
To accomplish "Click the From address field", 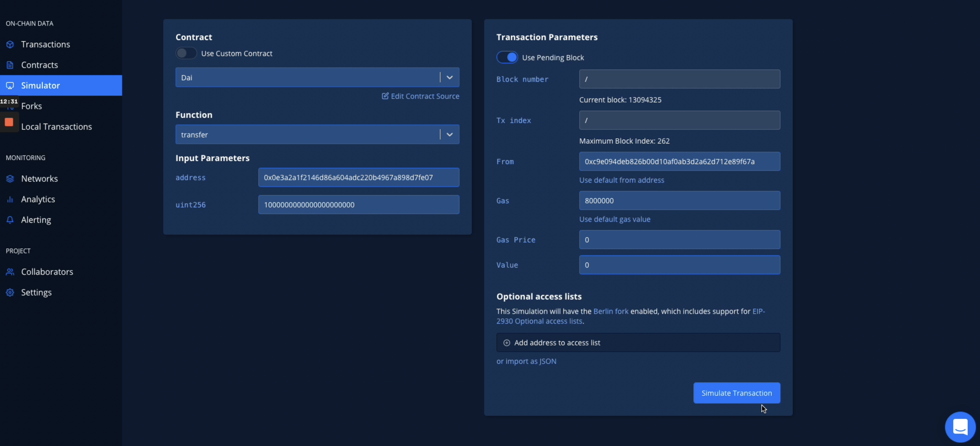I will [680, 162].
